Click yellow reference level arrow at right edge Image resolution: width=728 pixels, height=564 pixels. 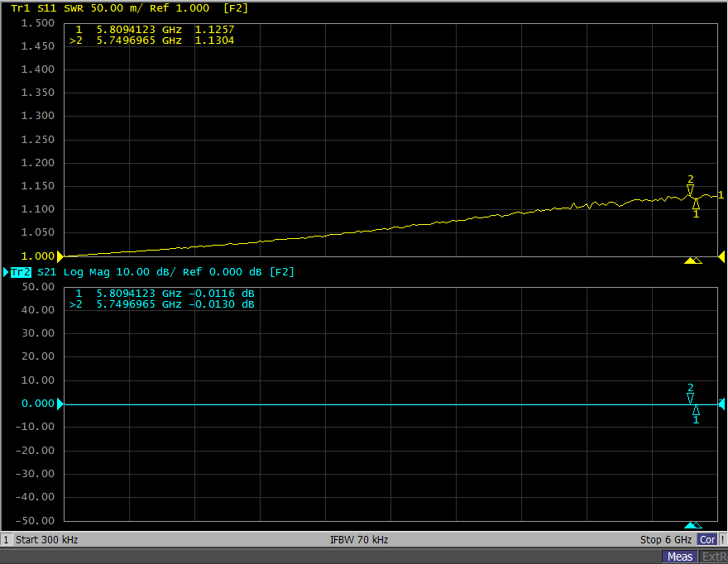721,256
